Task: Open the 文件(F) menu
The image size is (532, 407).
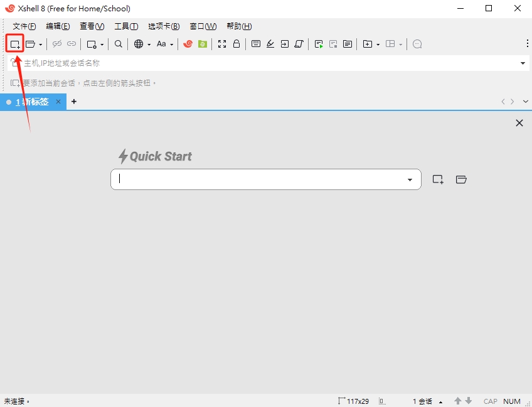Action: pos(24,26)
